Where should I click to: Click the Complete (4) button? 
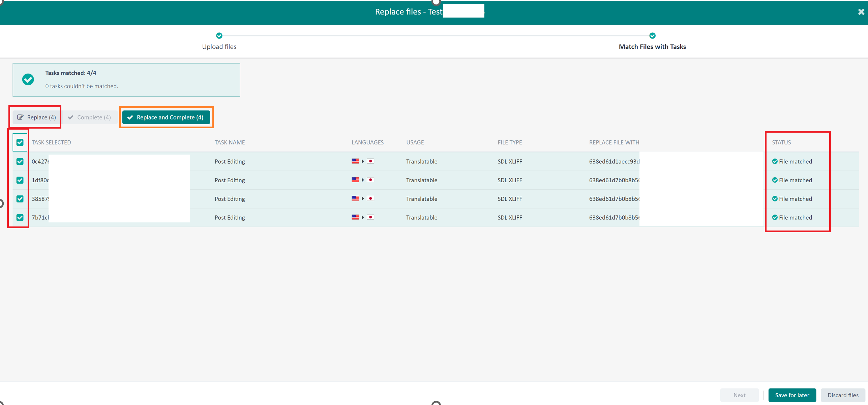tap(89, 117)
